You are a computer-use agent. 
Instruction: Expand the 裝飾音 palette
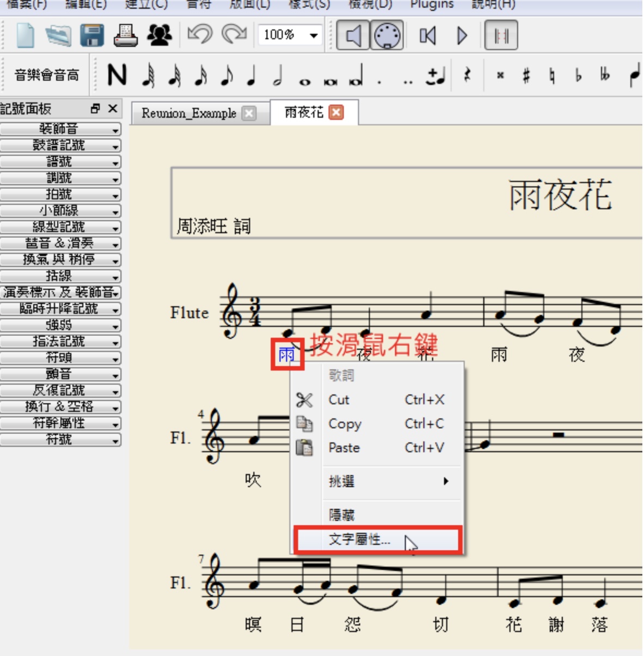(60, 129)
